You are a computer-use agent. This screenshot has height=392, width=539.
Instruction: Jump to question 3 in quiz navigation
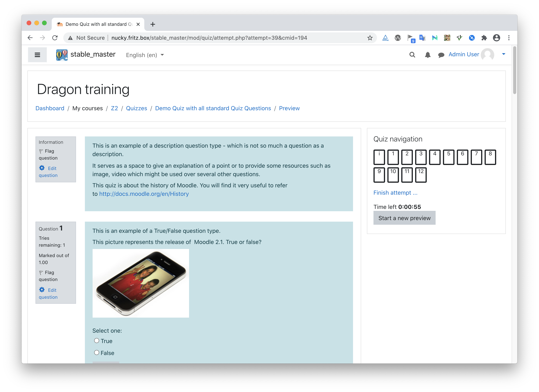421,157
